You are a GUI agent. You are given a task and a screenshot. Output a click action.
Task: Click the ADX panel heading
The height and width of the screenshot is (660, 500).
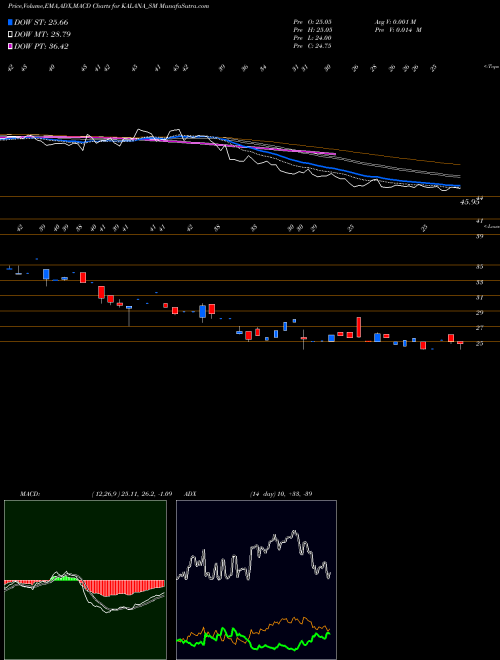coord(190,494)
